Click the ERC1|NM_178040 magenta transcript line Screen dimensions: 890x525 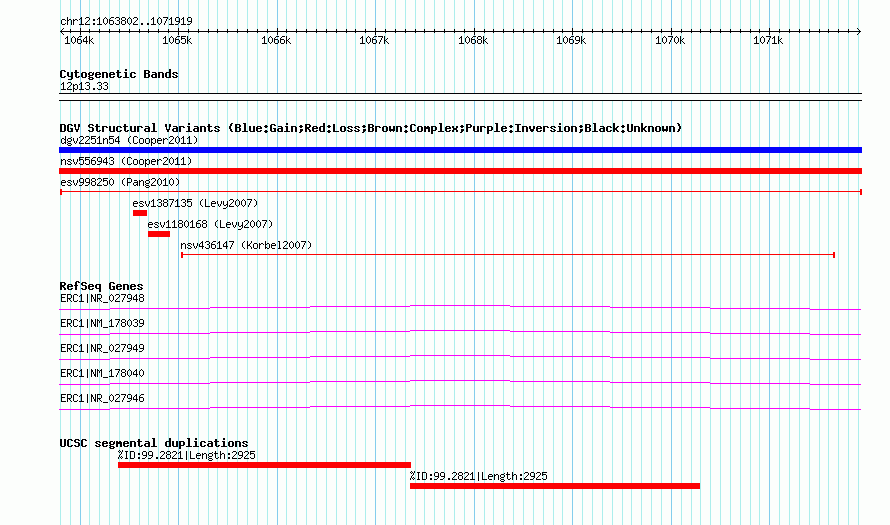[x=460, y=383]
